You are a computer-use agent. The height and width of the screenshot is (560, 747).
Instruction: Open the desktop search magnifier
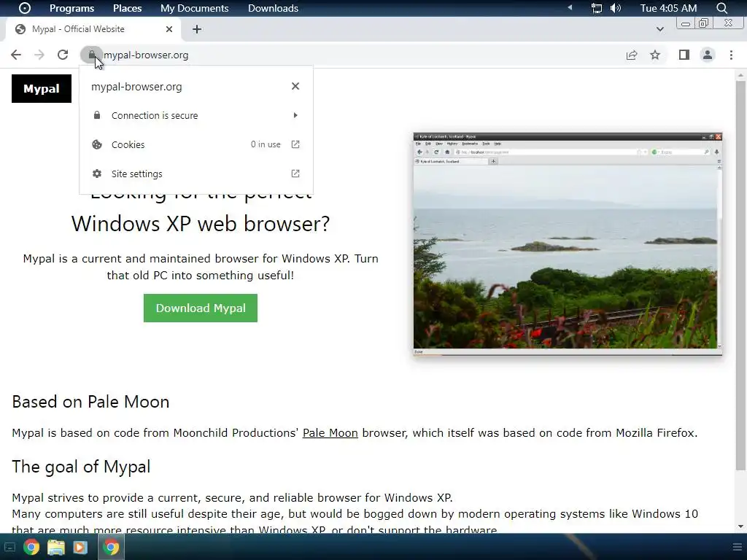(x=721, y=8)
